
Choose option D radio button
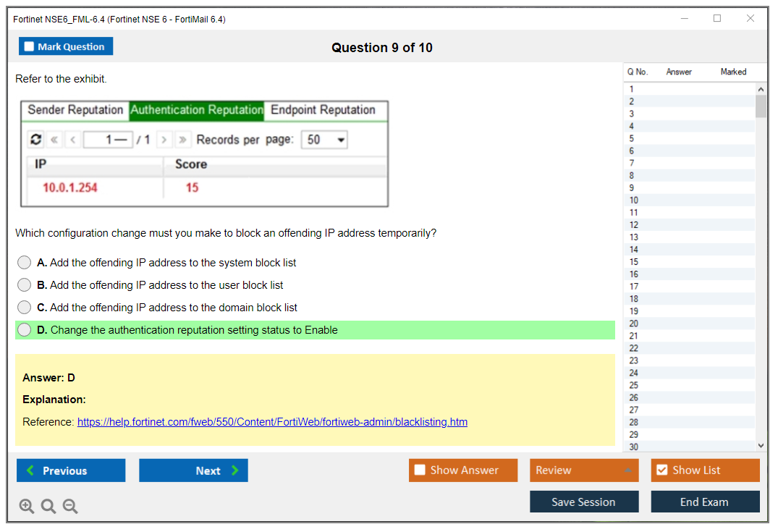tap(25, 330)
